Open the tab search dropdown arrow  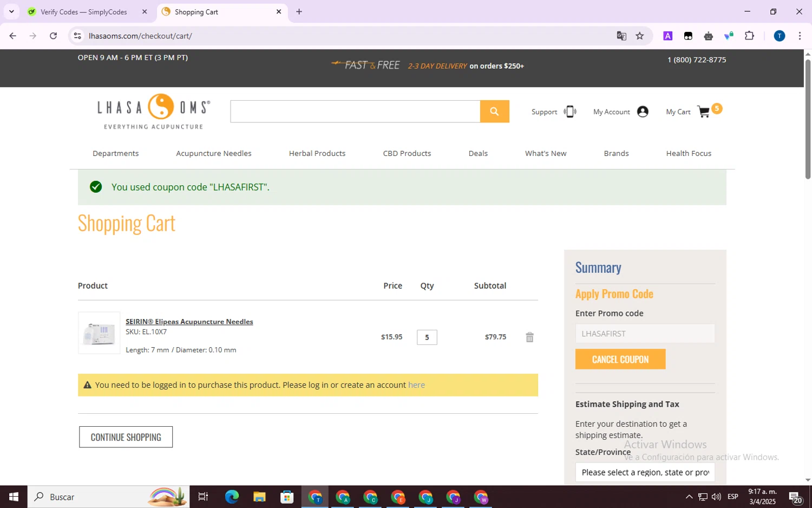point(11,11)
